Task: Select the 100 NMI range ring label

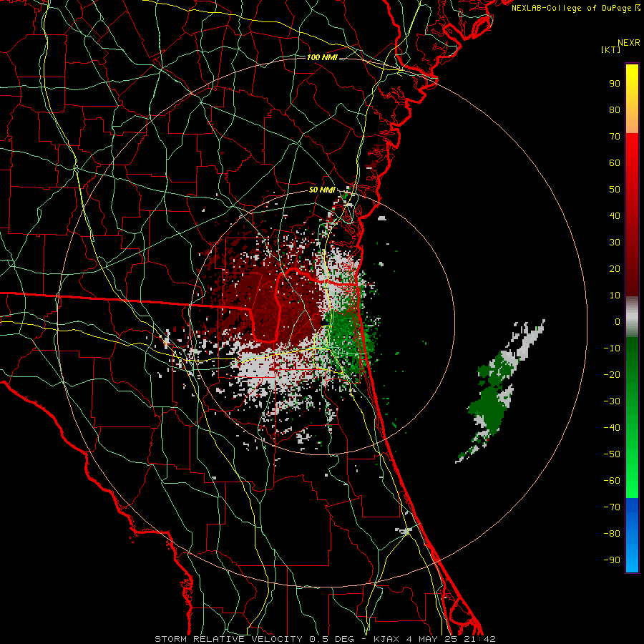Action: coord(322,57)
